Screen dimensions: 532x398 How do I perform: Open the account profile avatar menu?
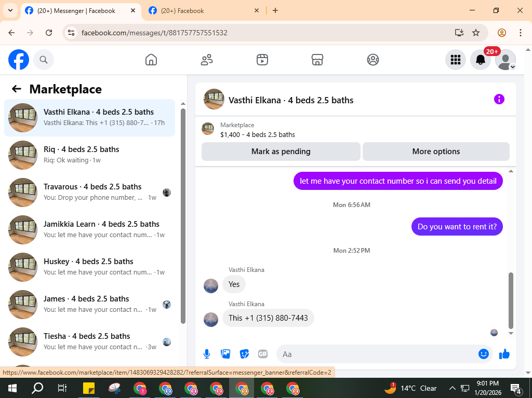click(506, 60)
